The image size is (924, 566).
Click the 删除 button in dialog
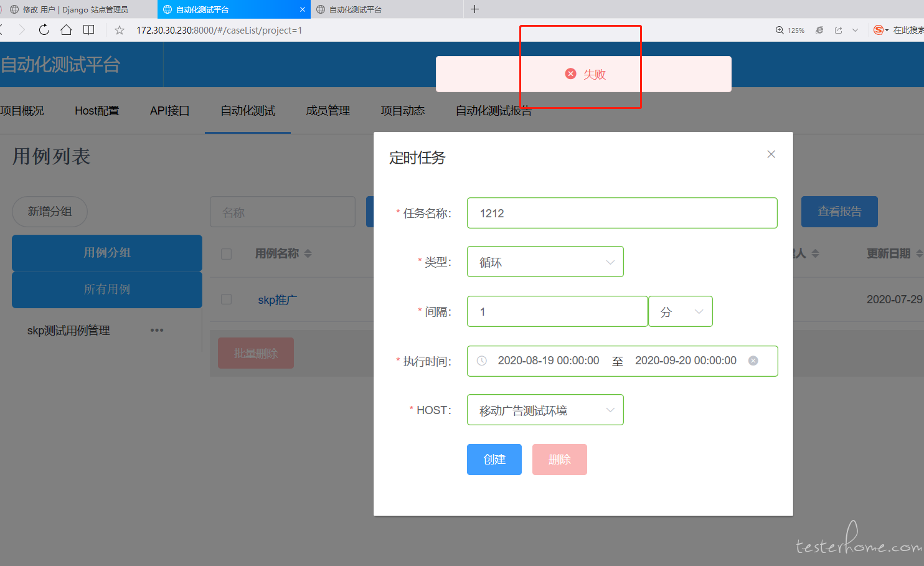point(560,460)
